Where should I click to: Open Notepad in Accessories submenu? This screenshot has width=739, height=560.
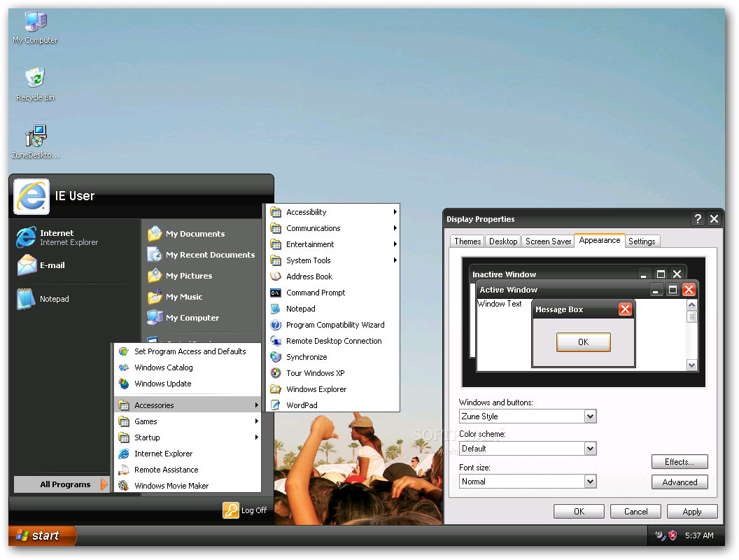click(332, 308)
